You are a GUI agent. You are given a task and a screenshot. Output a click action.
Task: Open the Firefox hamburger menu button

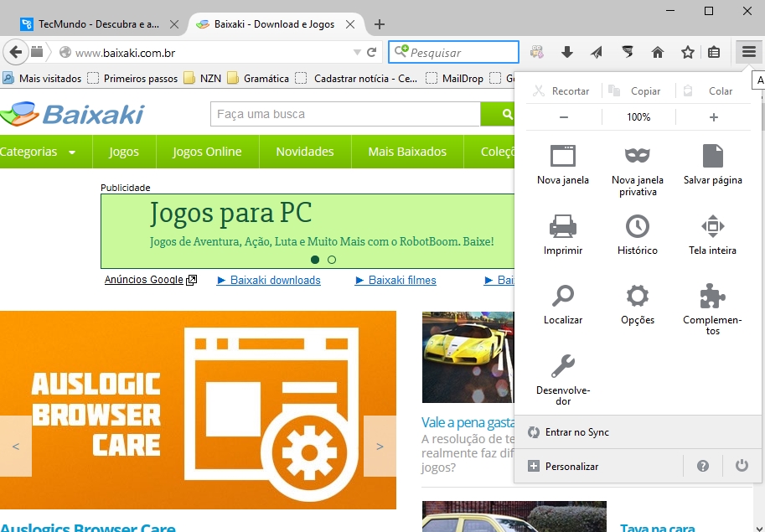coord(748,52)
